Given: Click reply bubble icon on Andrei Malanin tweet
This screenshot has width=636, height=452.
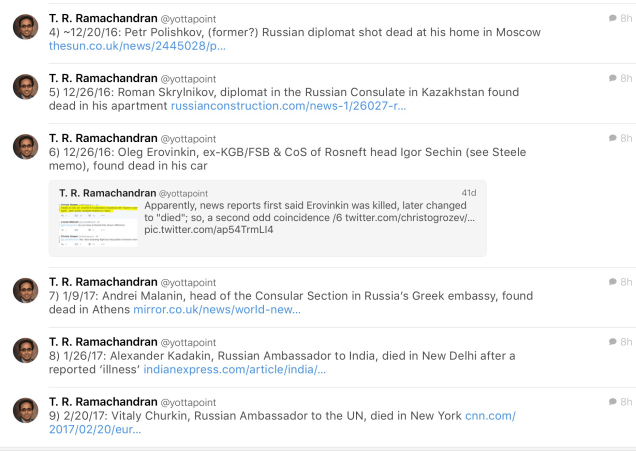Looking at the screenshot, I should [x=612, y=282].
